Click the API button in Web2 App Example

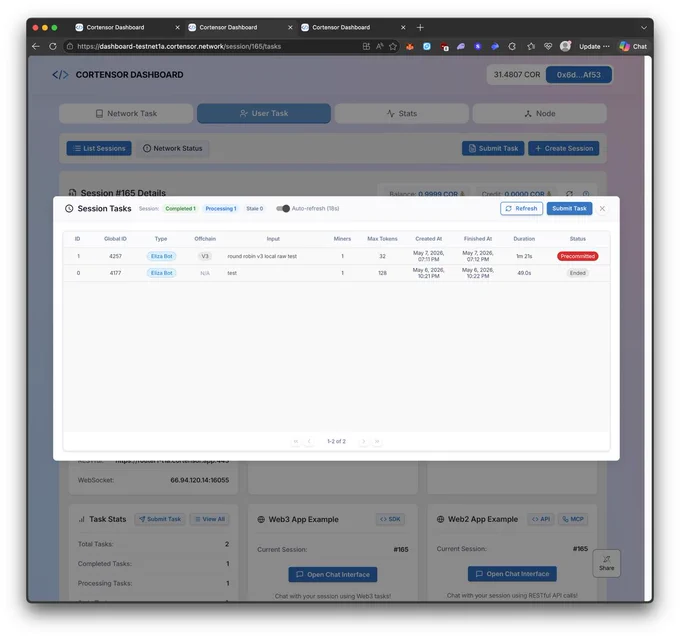point(541,519)
